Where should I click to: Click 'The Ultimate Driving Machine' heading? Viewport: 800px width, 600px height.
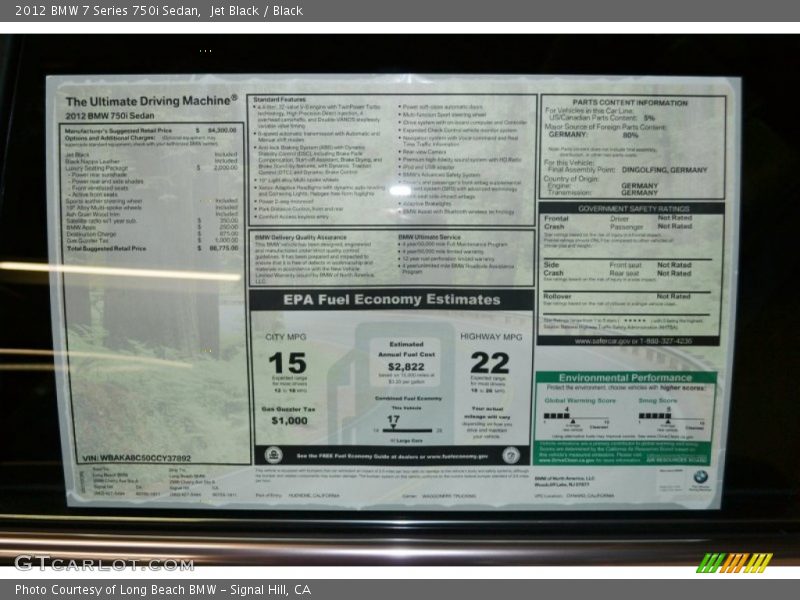pyautogui.click(x=152, y=101)
